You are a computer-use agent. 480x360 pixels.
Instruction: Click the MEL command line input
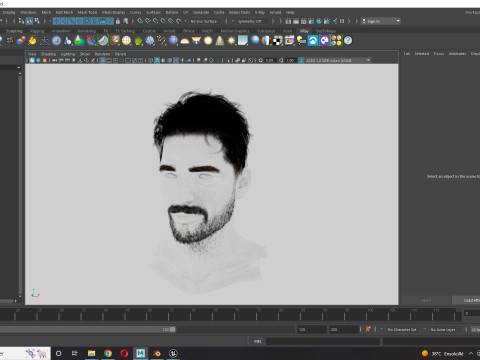coord(323,341)
